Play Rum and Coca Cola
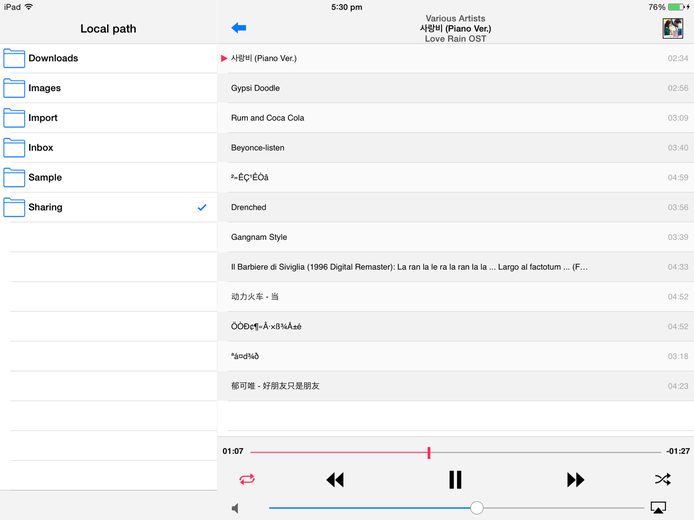Screen dimensions: 694x520 pos(455,118)
